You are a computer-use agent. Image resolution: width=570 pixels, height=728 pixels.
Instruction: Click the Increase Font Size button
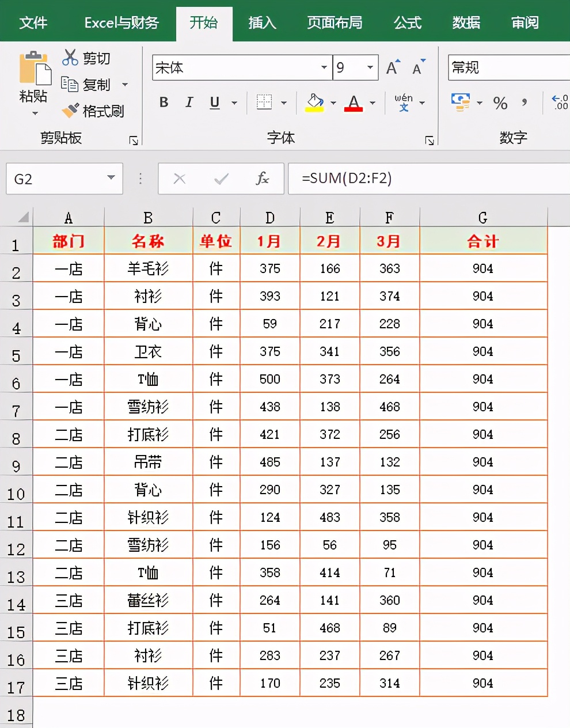[x=392, y=67]
